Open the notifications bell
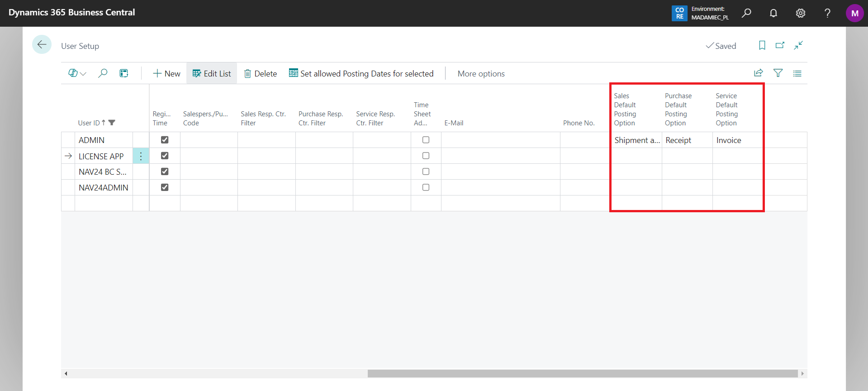Viewport: 868px width, 391px height. point(773,13)
